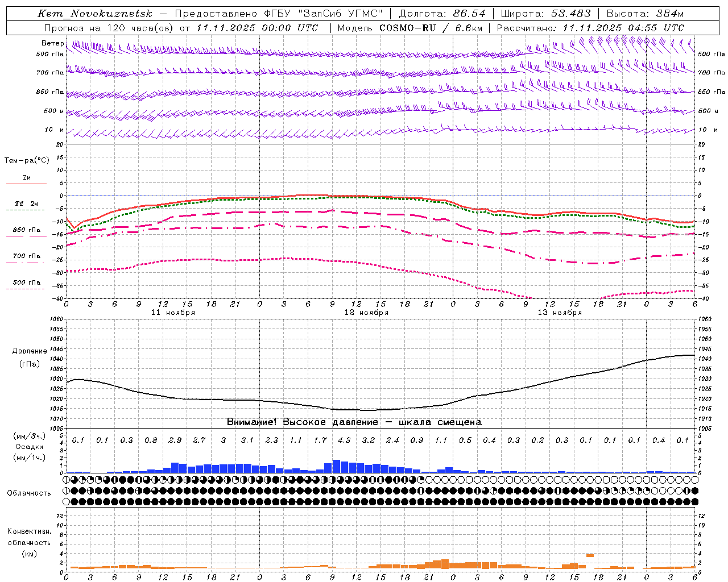728x582 pixels.
Task: Click the "Давление" pressure label
Action: coord(30,351)
